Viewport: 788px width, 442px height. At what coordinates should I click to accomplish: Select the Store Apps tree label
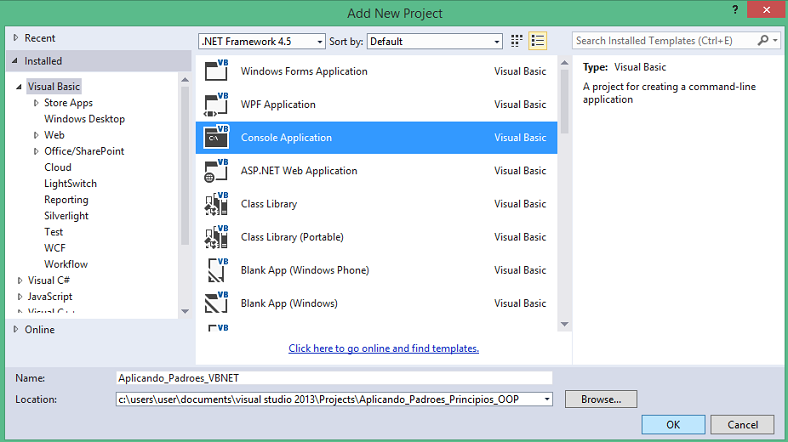tap(68, 102)
